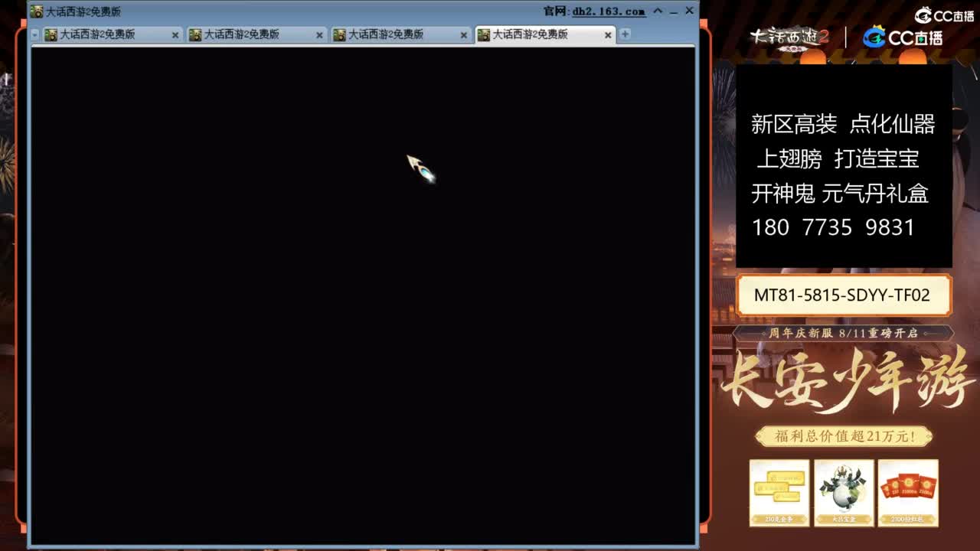
Task: Open the red envelopes reward thumbnail
Action: pos(908,493)
